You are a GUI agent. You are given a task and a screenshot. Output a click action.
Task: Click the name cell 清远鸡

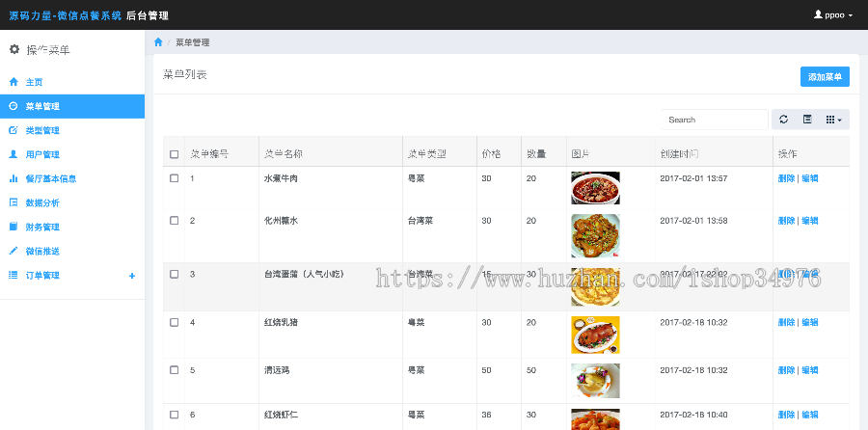(x=277, y=369)
